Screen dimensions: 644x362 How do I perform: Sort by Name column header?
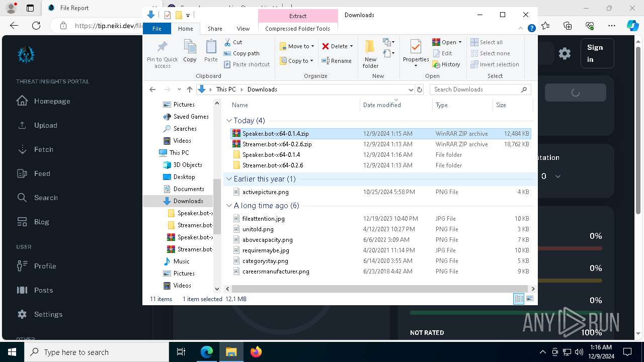pyautogui.click(x=294, y=105)
